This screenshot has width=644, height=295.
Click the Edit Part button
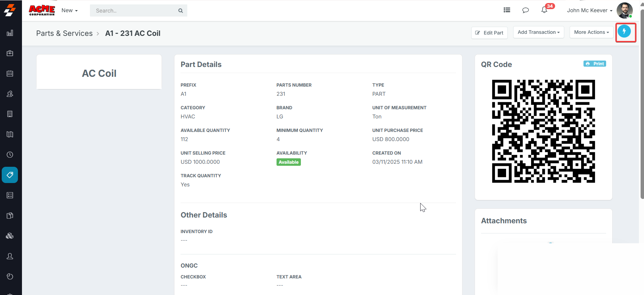coord(489,33)
